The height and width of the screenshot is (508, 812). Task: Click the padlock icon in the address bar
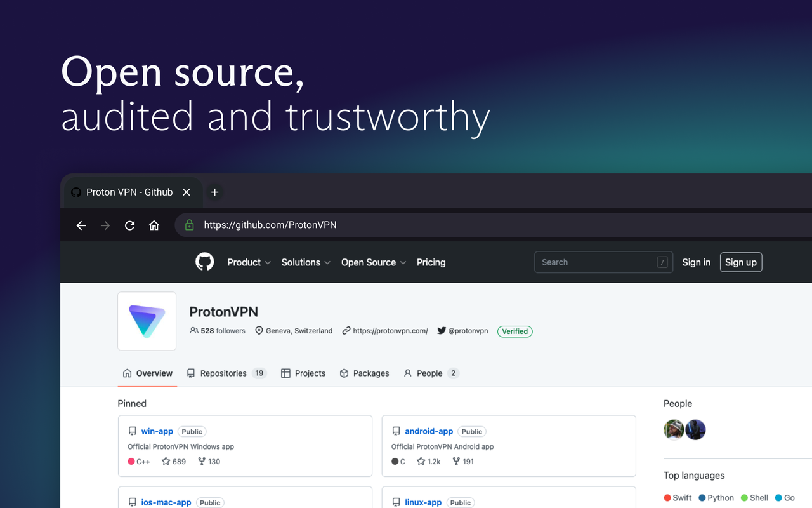pos(189,225)
